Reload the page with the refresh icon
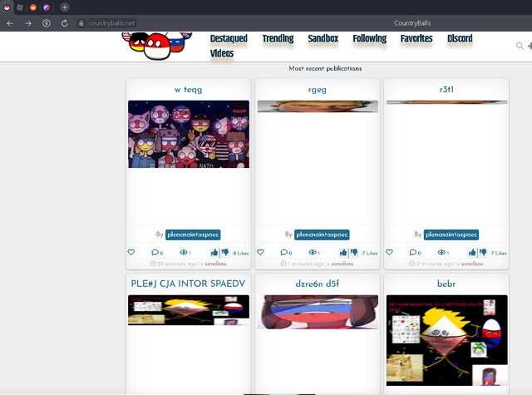The height and width of the screenshot is (395, 532). pyautogui.click(x=65, y=23)
